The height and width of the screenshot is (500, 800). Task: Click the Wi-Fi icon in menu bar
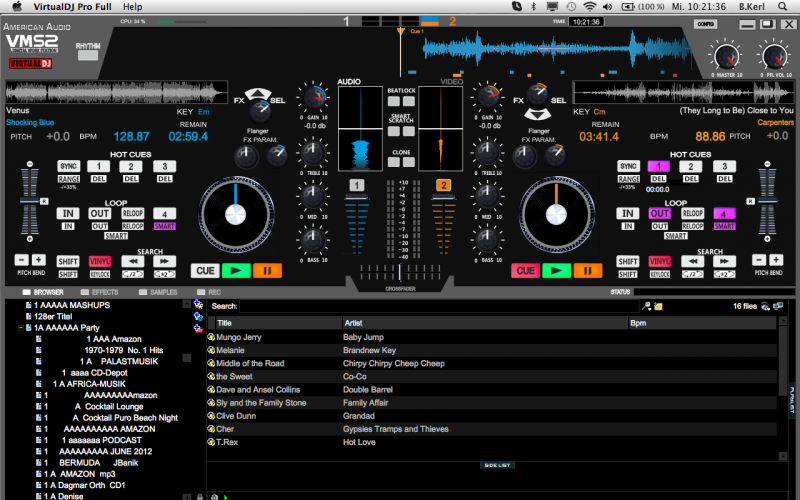590,7
